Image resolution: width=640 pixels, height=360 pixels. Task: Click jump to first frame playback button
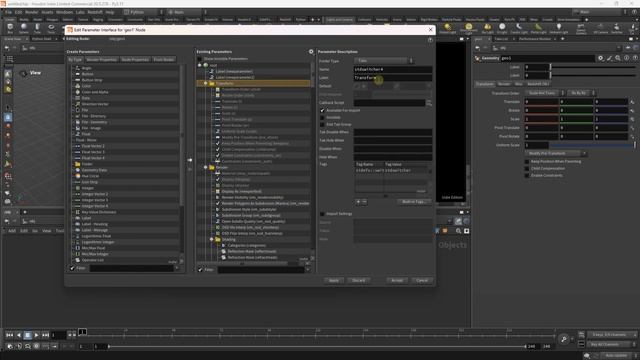click(9, 335)
